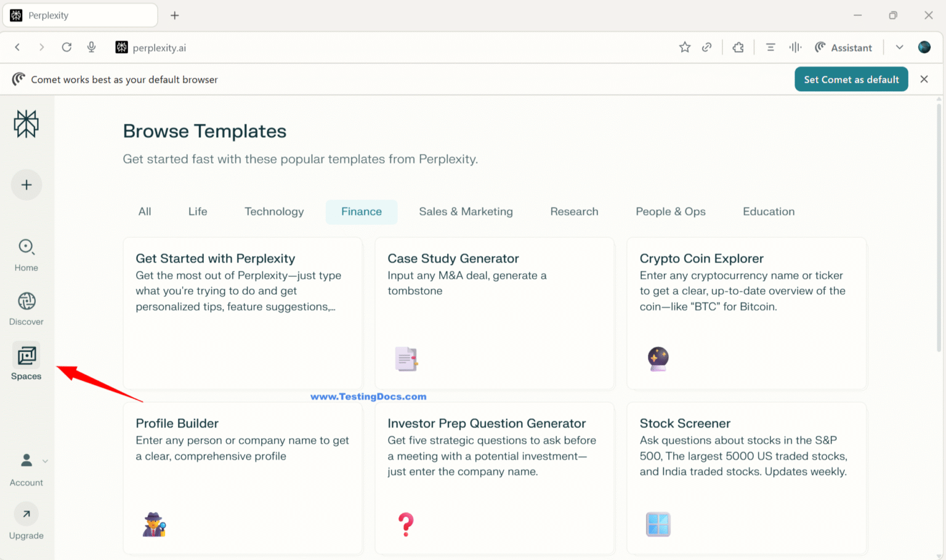The image size is (946, 560).
Task: Expand the Account options chevron
Action: [x=45, y=460]
